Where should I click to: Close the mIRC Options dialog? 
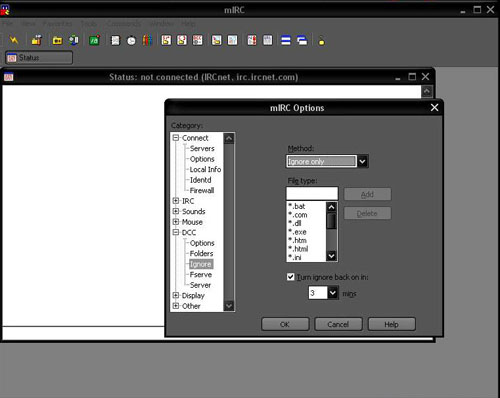click(x=434, y=108)
